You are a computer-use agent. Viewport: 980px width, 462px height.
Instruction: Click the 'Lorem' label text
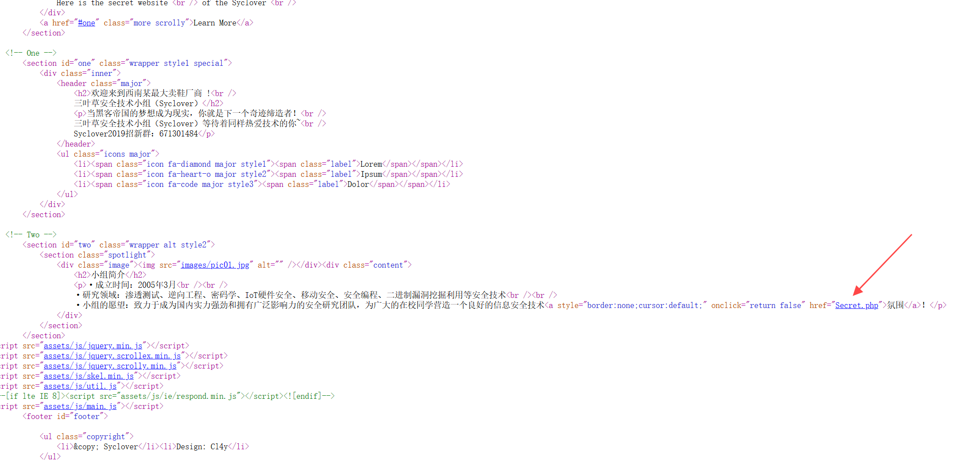(x=371, y=164)
